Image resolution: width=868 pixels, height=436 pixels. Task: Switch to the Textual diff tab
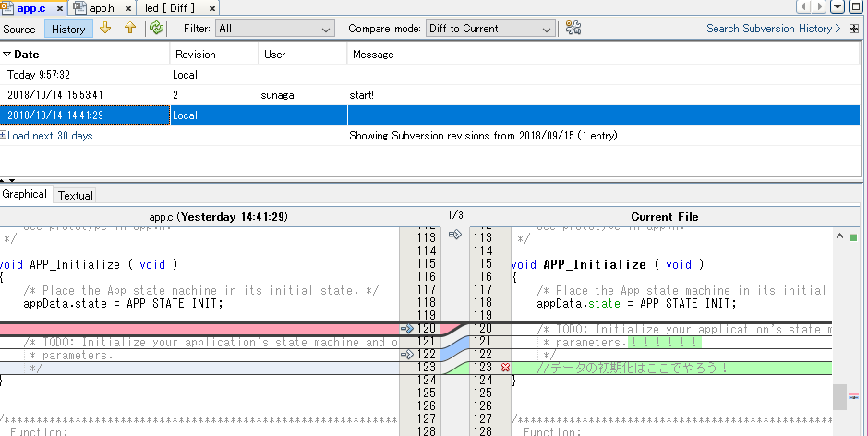click(75, 195)
